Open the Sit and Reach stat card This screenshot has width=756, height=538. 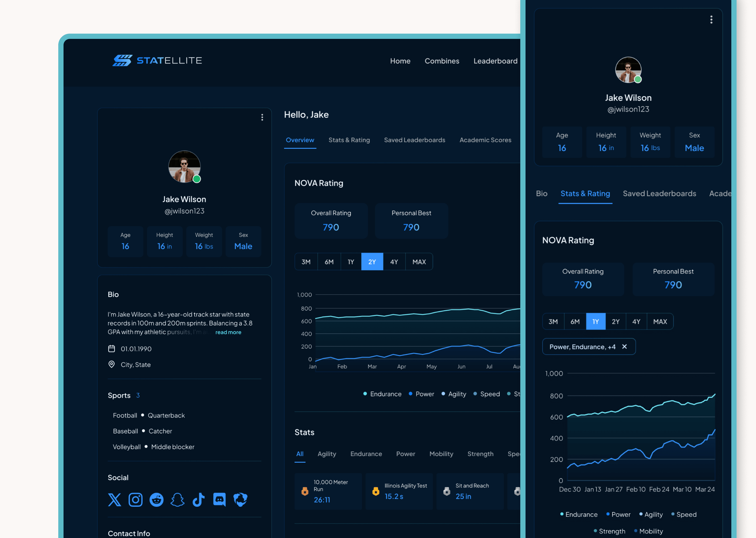tap(470, 491)
